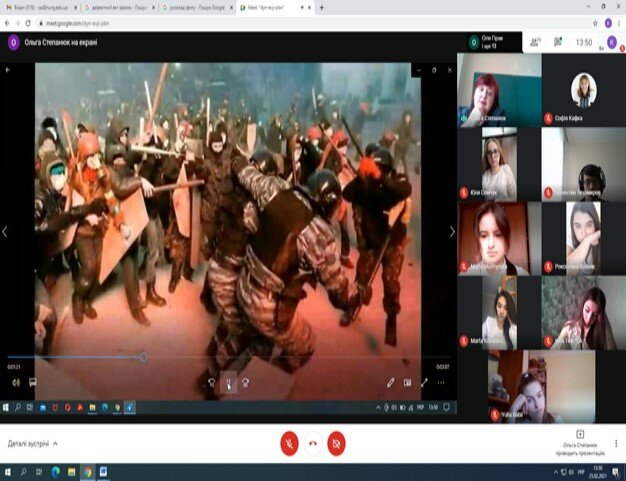
Task: Open the Windows Start menu
Action: tap(8, 469)
